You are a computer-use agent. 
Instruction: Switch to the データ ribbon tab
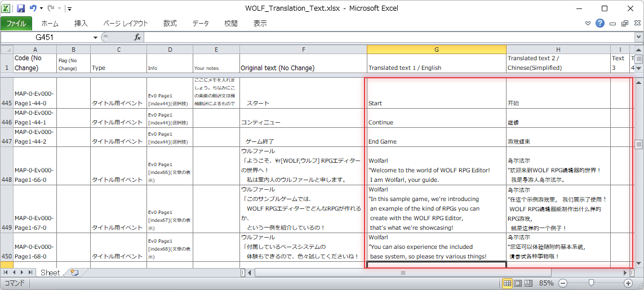click(x=201, y=24)
